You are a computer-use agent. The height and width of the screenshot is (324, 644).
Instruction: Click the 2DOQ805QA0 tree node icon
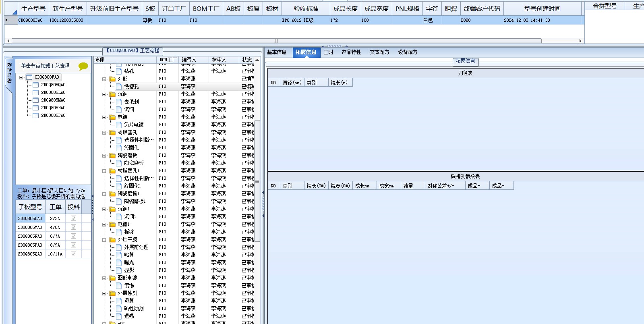click(35, 85)
